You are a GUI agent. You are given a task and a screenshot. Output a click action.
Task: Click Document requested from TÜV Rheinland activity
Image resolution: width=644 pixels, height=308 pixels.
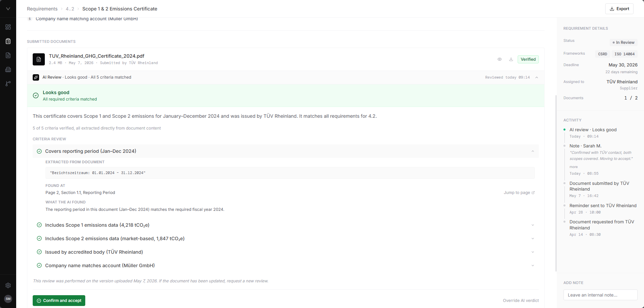tap(602, 225)
